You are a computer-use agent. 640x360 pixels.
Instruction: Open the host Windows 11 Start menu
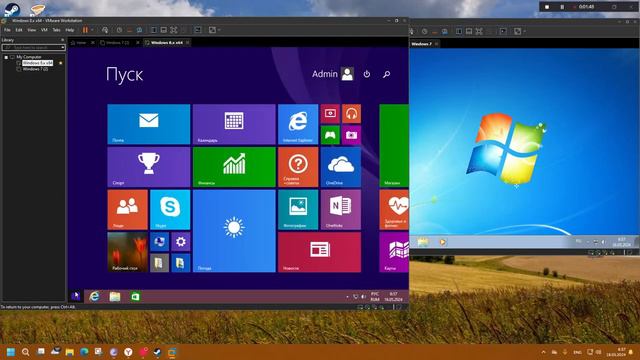(x=11, y=352)
